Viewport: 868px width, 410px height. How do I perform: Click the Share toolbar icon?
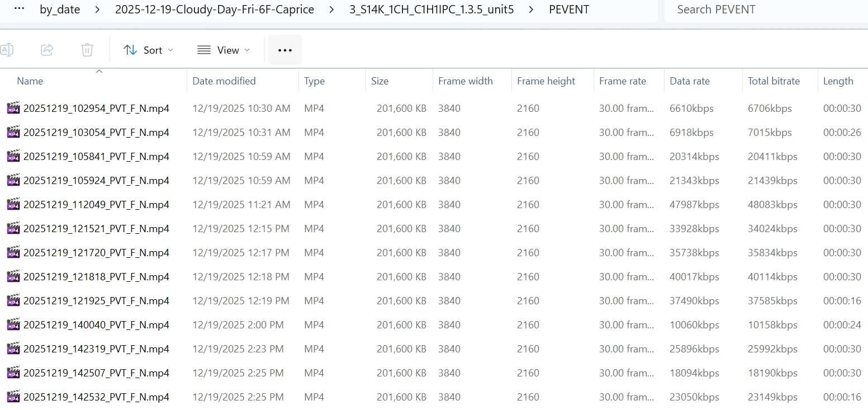(47, 50)
